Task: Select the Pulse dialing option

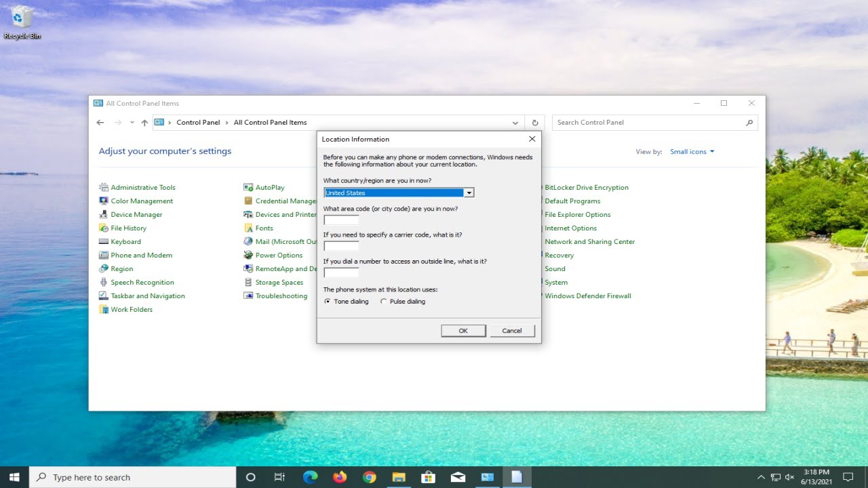Action: pyautogui.click(x=403, y=302)
